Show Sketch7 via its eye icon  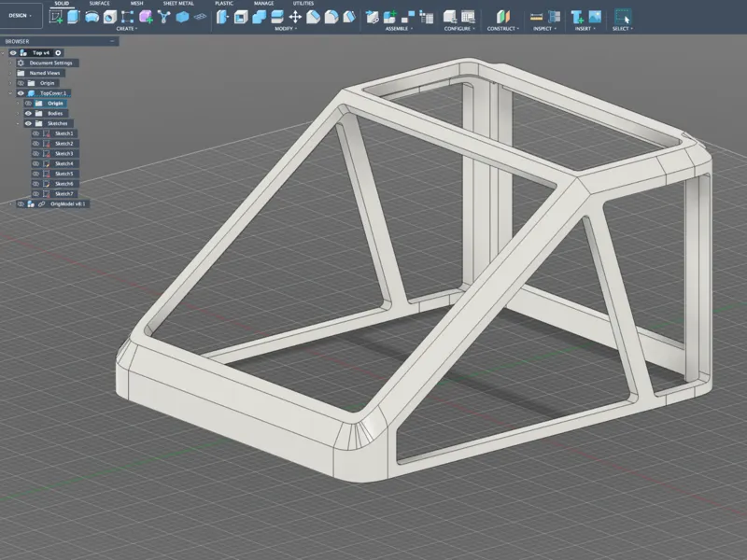click(x=35, y=194)
